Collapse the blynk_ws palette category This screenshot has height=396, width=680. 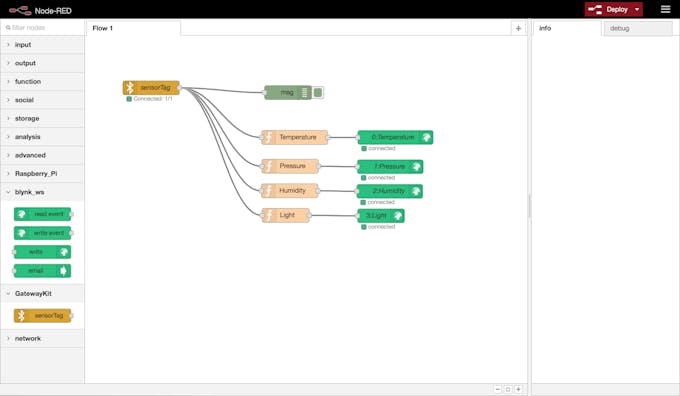pos(42,192)
